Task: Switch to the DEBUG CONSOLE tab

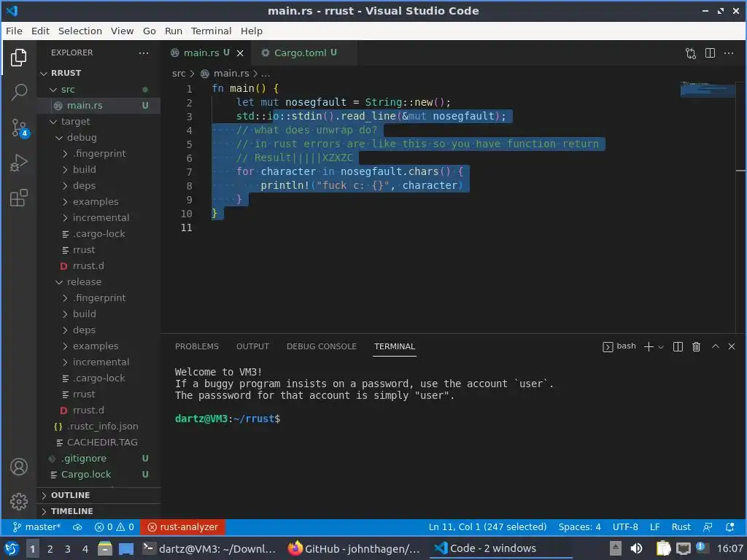Action: click(x=322, y=346)
